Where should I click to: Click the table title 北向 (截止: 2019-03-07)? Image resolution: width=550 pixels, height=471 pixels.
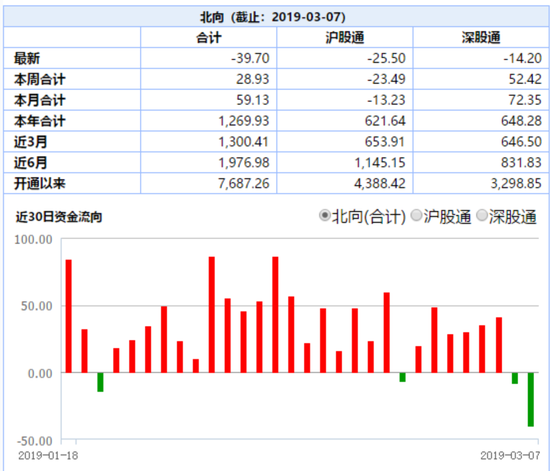click(x=273, y=17)
